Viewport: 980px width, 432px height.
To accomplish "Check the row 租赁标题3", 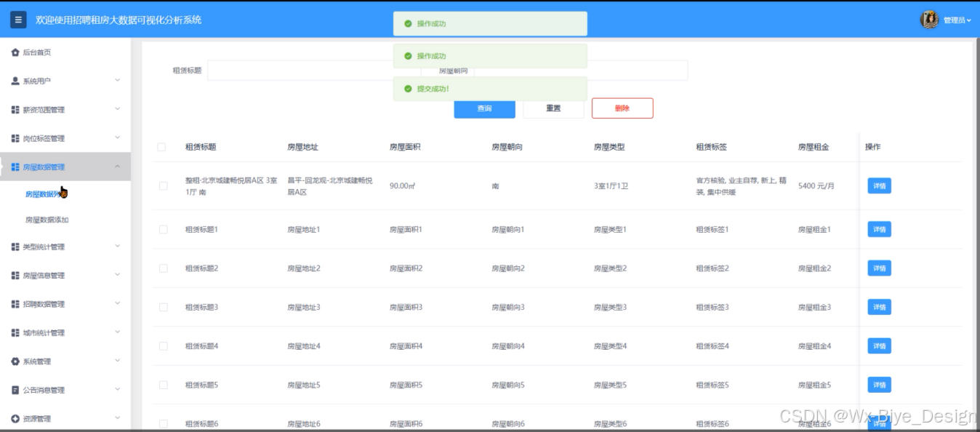I will [163, 307].
